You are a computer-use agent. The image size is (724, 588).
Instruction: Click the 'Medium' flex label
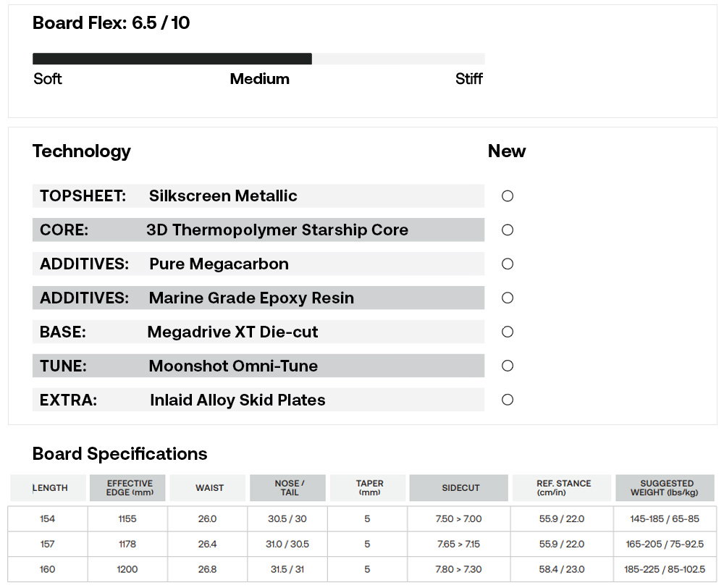(260, 79)
